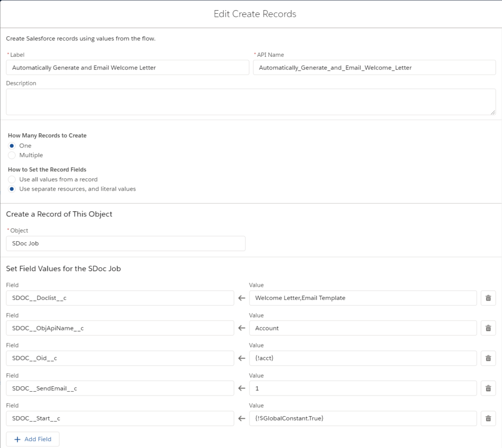The image size is (502, 448).
Task: Click the Edit Create Records dialog title
Action: (254, 14)
